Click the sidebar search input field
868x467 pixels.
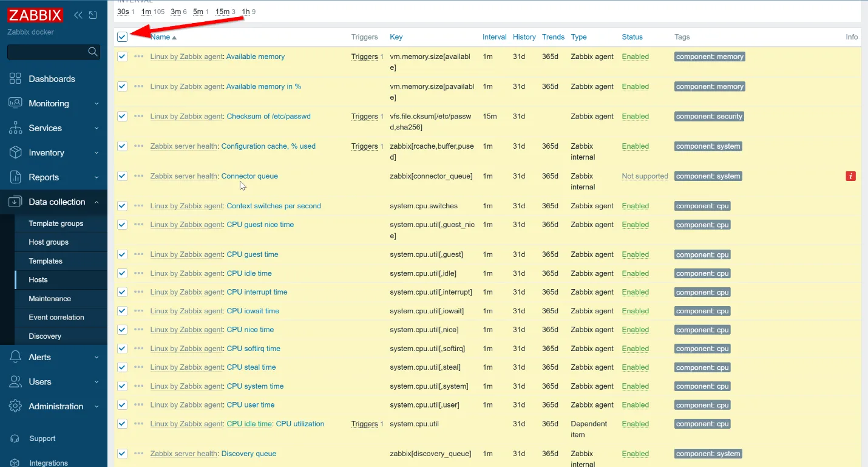pyautogui.click(x=47, y=52)
